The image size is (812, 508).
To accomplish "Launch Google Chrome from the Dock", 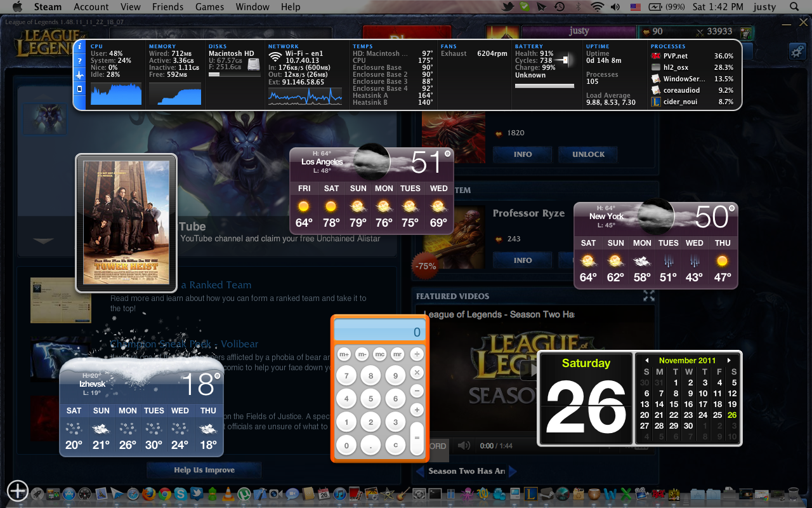I will tap(165, 493).
